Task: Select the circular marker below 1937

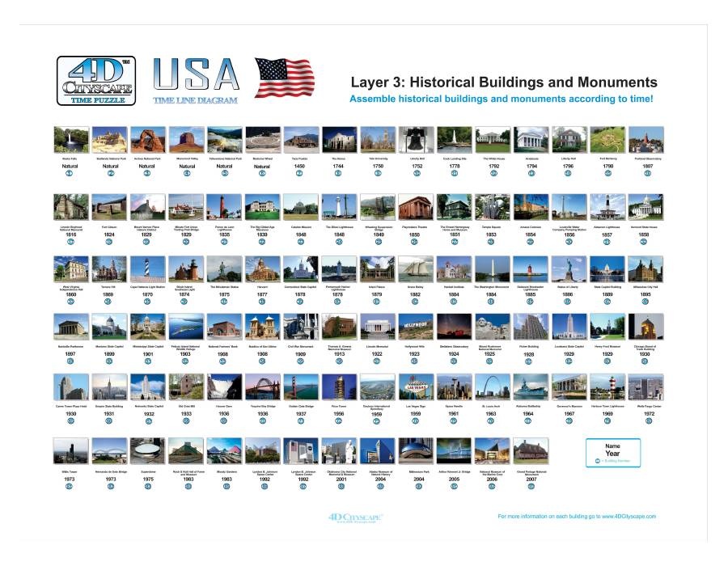Action: click(x=300, y=421)
